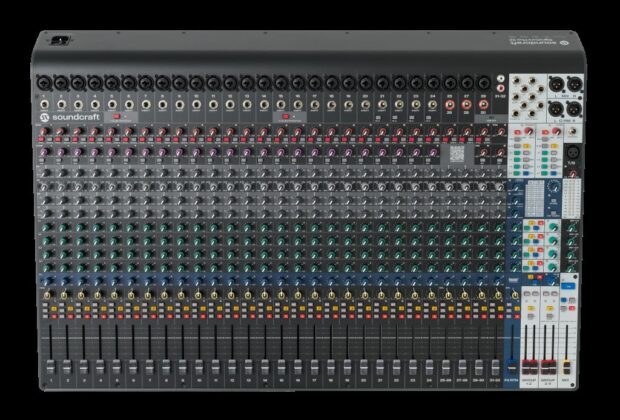The image size is (620, 420).
Task: Click the channel 1 red gain knob
Action: [x=43, y=131]
